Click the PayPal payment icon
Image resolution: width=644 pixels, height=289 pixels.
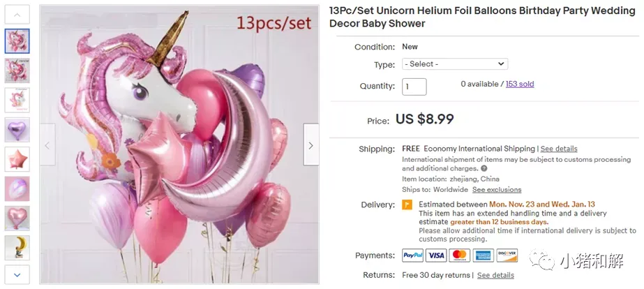point(412,255)
